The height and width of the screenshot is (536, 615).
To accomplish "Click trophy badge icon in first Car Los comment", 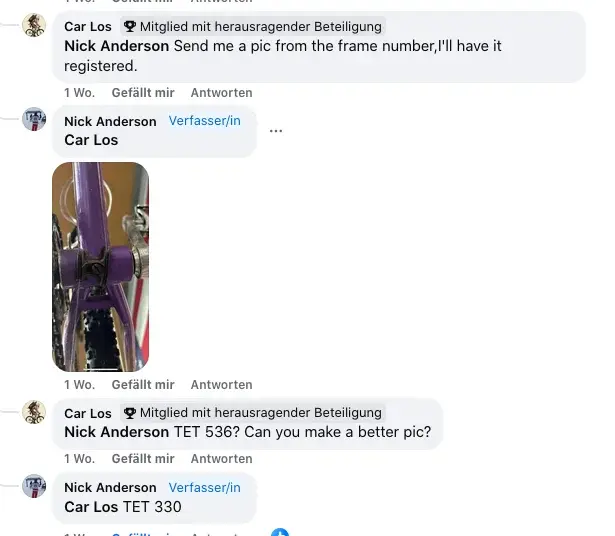I will 130,27.
